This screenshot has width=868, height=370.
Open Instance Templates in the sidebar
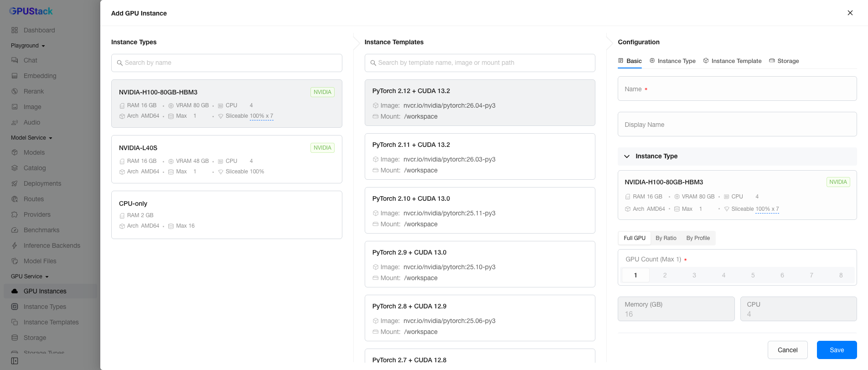click(x=51, y=322)
